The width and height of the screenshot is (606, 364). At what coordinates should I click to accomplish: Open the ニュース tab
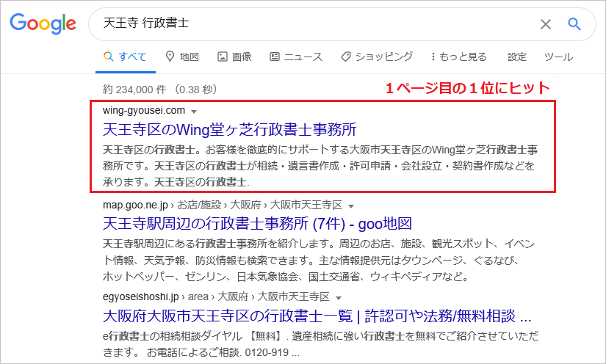(296, 57)
